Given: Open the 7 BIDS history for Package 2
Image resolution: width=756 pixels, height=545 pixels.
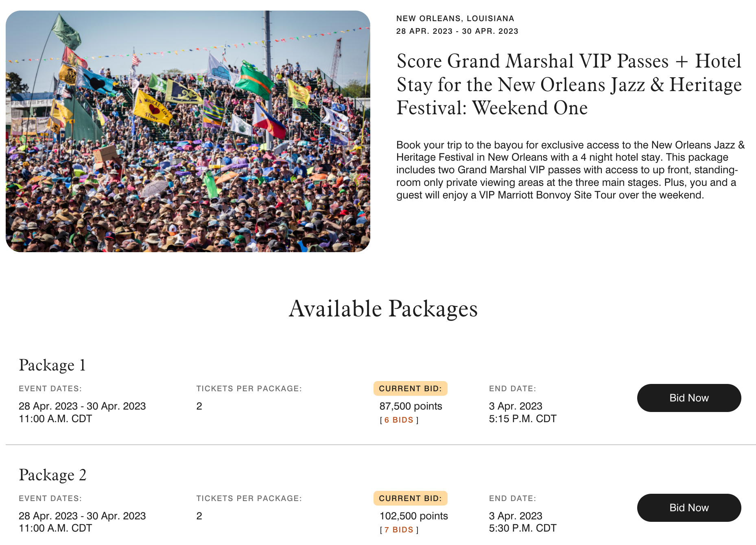Looking at the screenshot, I should 398,530.
